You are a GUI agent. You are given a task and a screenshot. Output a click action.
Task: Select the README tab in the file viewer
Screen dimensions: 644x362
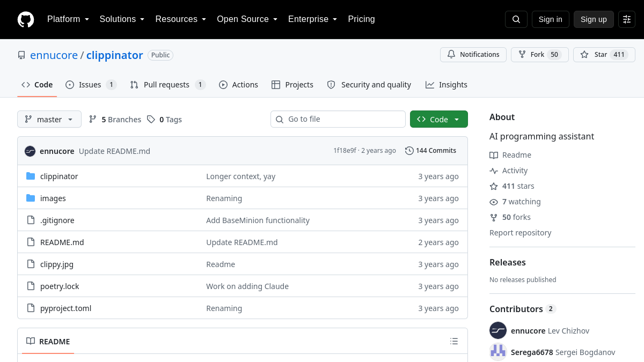48,341
